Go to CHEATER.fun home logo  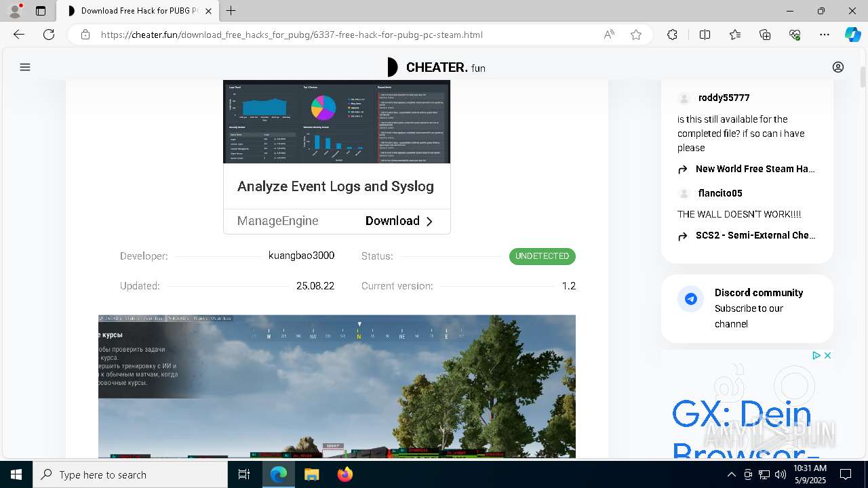[x=435, y=67]
